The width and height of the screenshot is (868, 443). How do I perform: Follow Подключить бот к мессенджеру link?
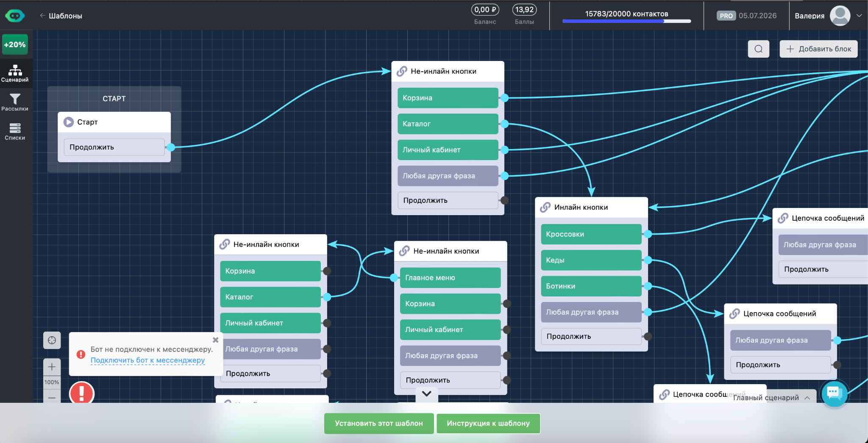tap(147, 360)
